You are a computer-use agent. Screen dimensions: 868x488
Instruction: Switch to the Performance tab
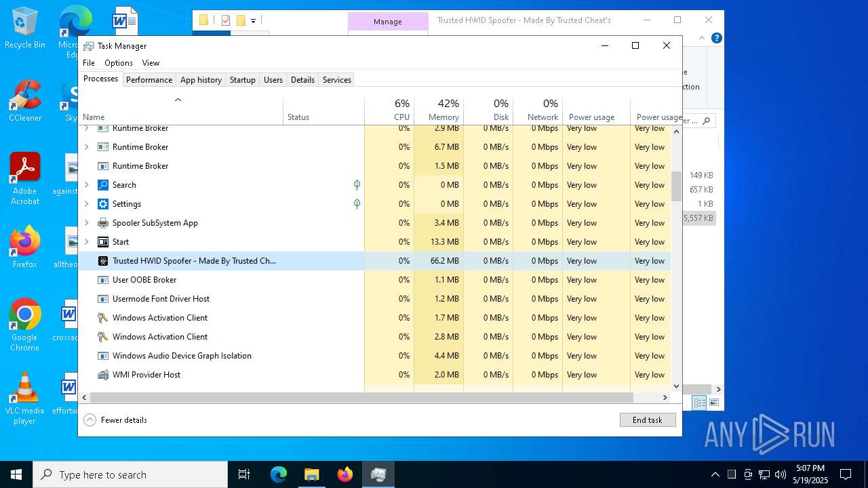149,80
